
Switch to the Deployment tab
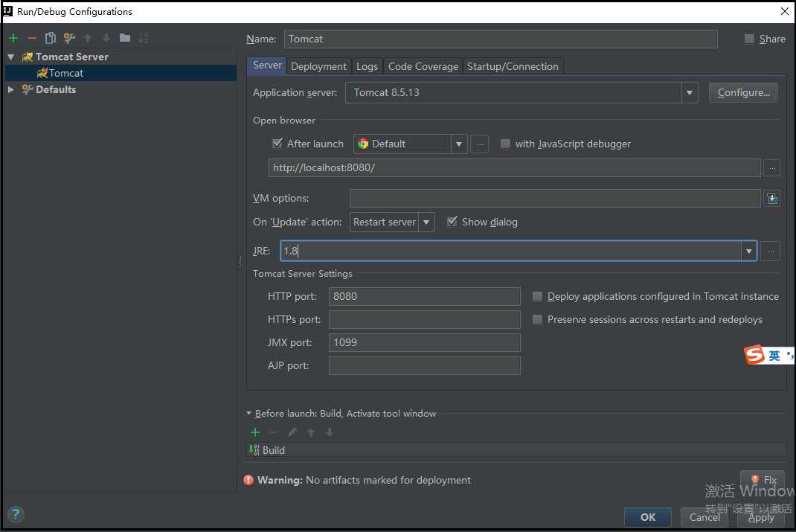coord(319,66)
